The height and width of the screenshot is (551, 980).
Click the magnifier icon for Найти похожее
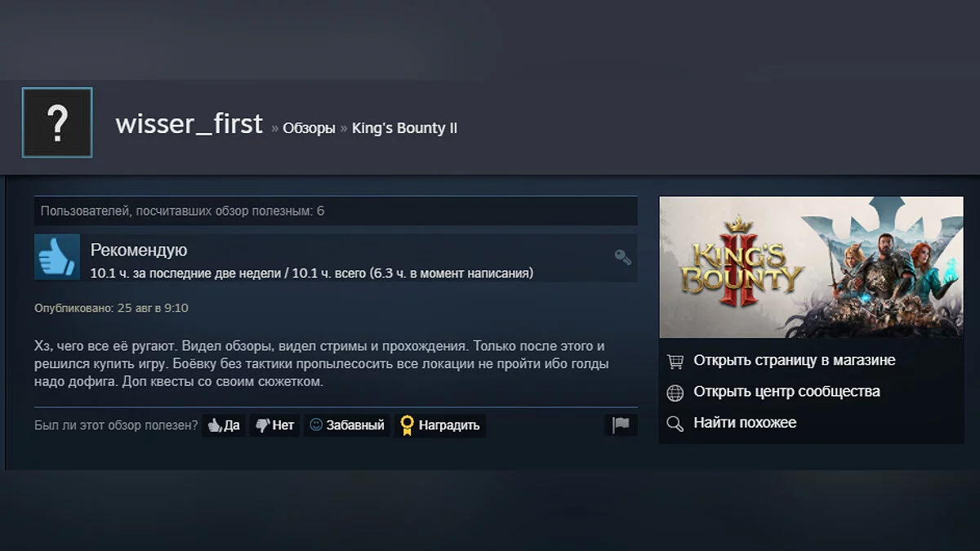point(675,424)
